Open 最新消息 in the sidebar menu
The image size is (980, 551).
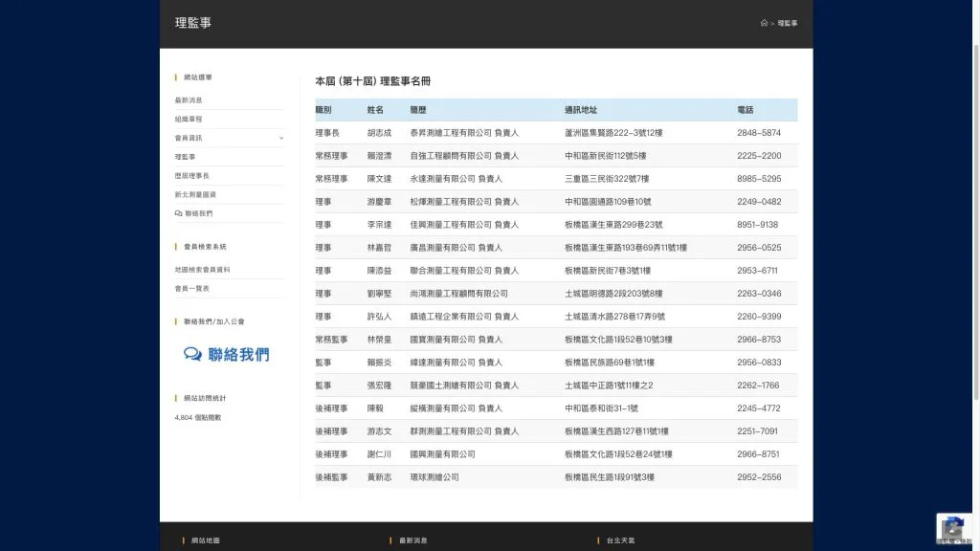(x=189, y=100)
